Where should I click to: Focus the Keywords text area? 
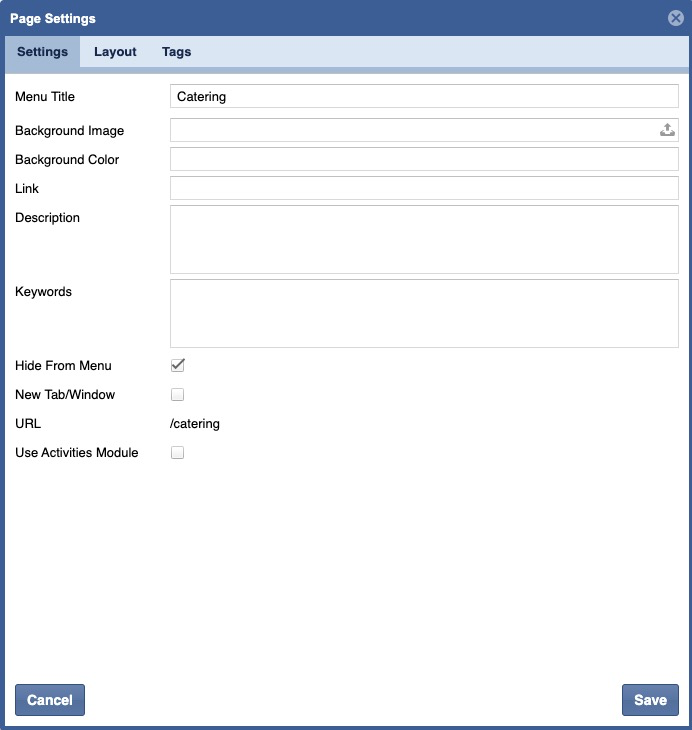point(424,313)
